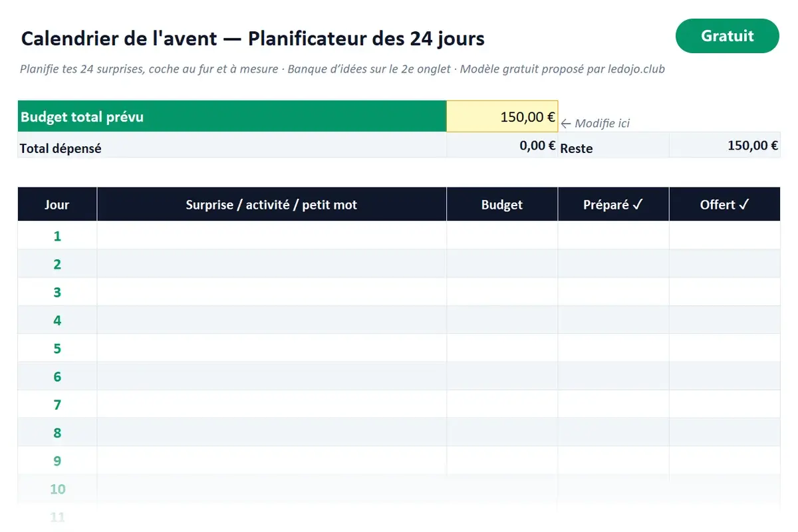This screenshot has width=798, height=532.
Task: Tick the Préparé cell for day 6
Action: coord(613,376)
